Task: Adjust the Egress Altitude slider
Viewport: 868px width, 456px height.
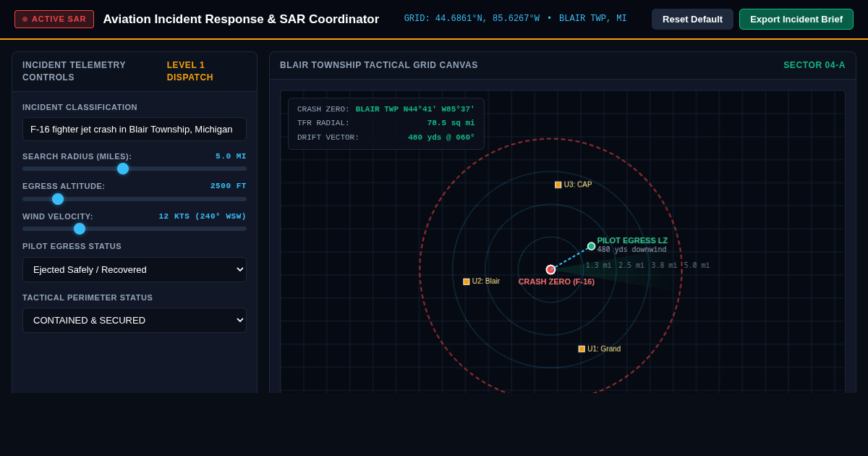Action: point(135,199)
